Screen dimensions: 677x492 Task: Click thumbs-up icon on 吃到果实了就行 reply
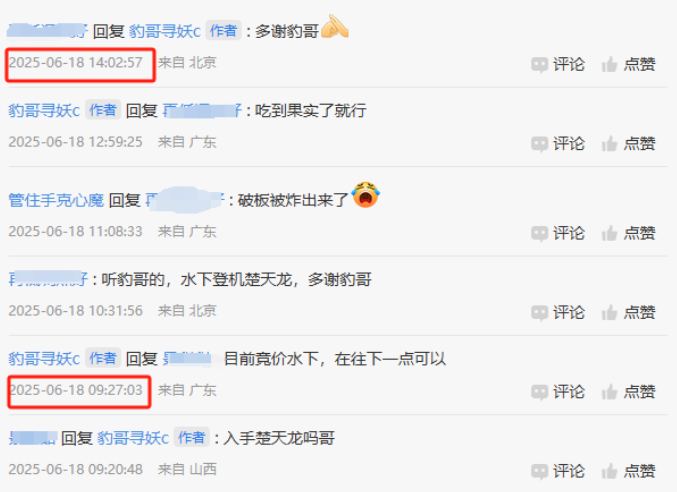point(609,144)
